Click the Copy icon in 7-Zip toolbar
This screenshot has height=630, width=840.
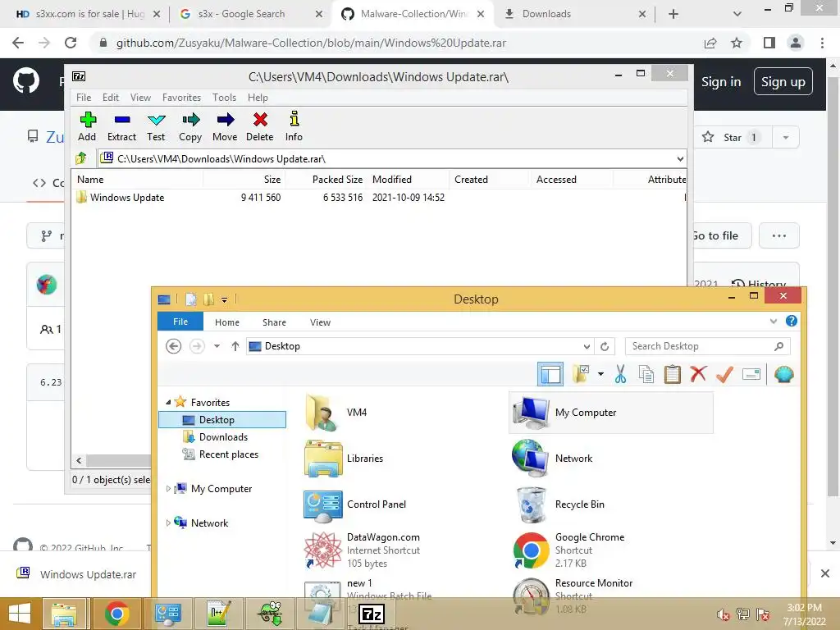[x=190, y=126]
